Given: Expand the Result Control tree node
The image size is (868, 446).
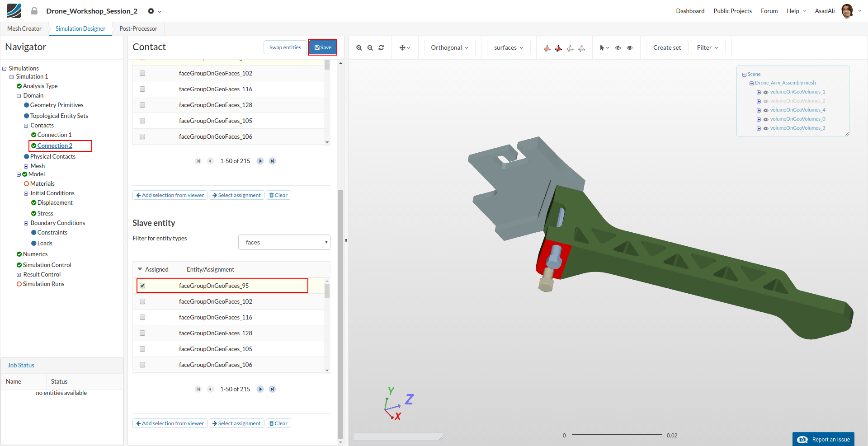Looking at the screenshot, I should pyautogui.click(x=19, y=275).
